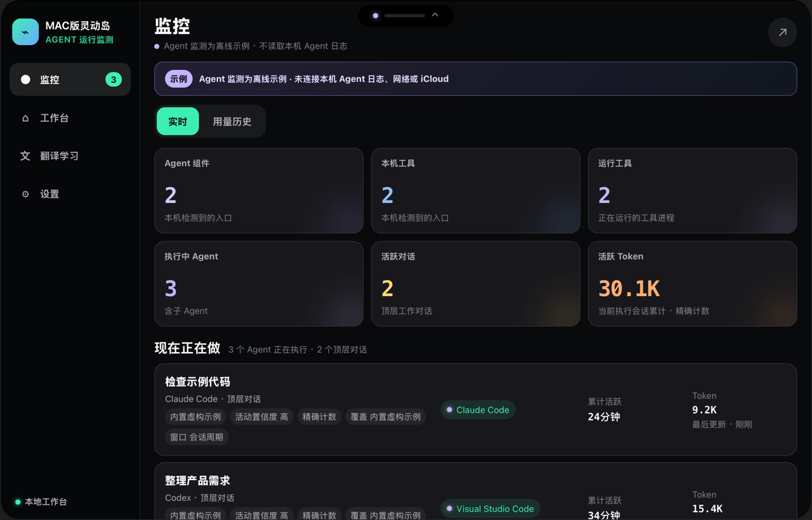The width and height of the screenshot is (812, 520).
Task: Click 窗口 会话周期 tag
Action: pos(197,437)
